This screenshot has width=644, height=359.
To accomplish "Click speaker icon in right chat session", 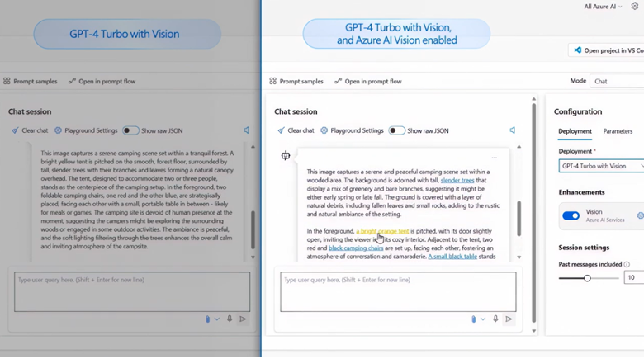I will (x=513, y=130).
